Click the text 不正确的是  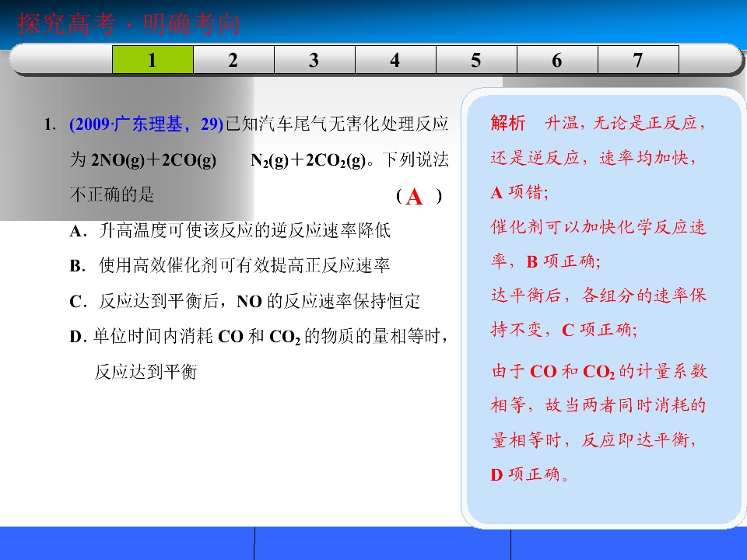112,194
